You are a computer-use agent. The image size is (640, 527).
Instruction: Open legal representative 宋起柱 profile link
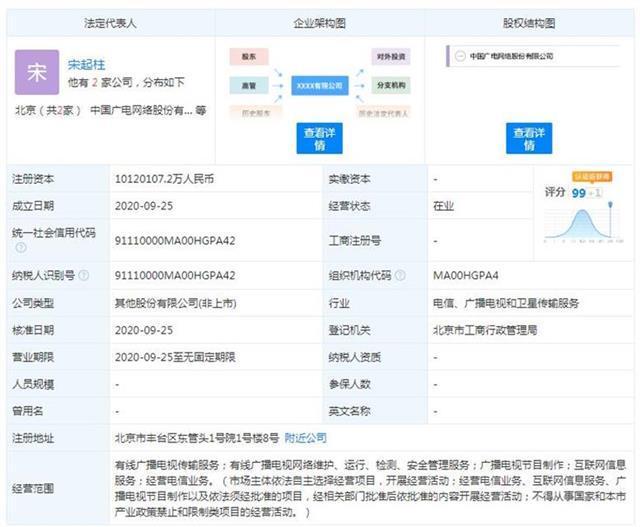(88, 62)
